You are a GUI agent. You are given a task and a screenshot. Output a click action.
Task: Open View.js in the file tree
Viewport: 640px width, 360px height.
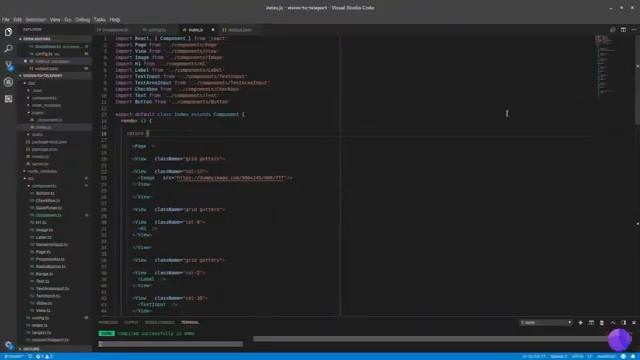pyautogui.click(x=43, y=311)
